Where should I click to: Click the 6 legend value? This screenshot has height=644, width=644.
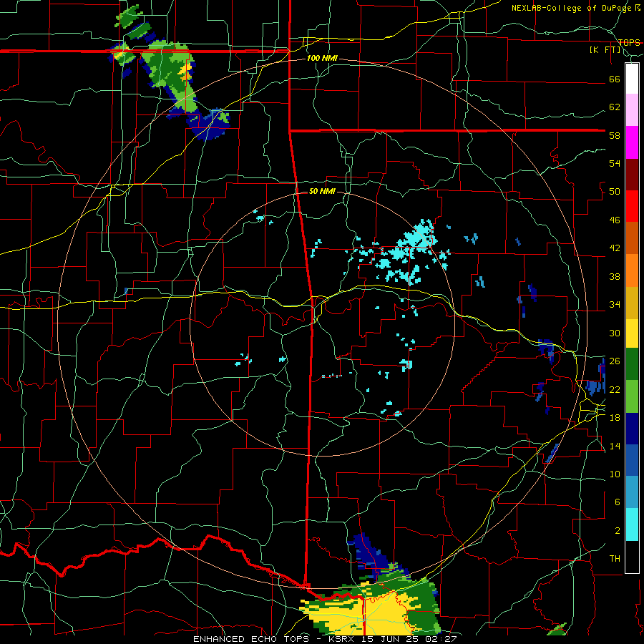coord(618,502)
